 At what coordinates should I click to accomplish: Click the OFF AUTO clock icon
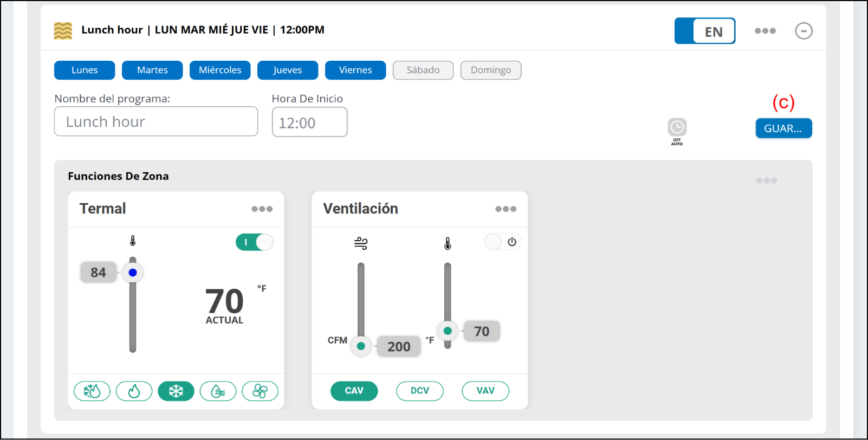pos(677,128)
